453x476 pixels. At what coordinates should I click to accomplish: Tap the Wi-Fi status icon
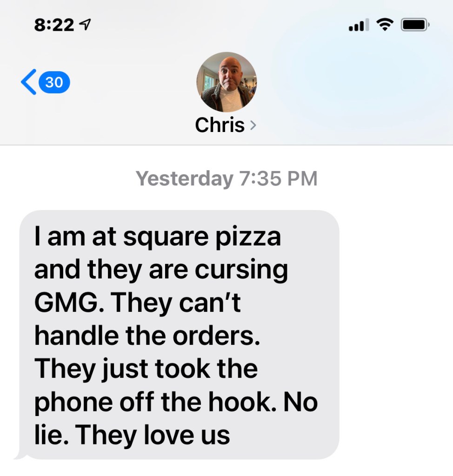(x=385, y=25)
